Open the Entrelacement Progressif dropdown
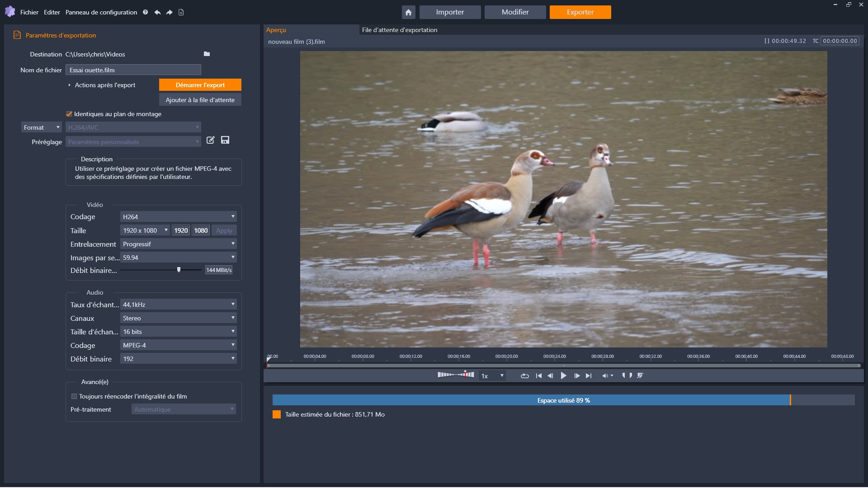Image resolution: width=868 pixels, height=488 pixels. [178, 244]
